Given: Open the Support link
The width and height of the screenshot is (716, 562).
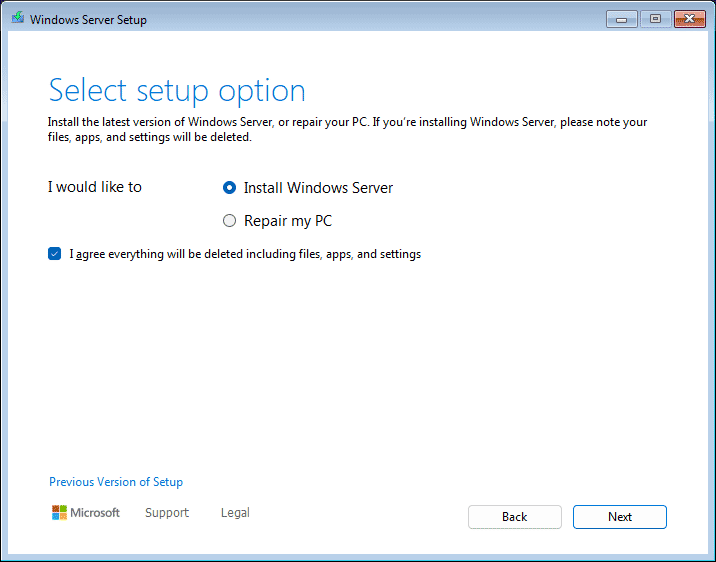Looking at the screenshot, I should click(167, 513).
